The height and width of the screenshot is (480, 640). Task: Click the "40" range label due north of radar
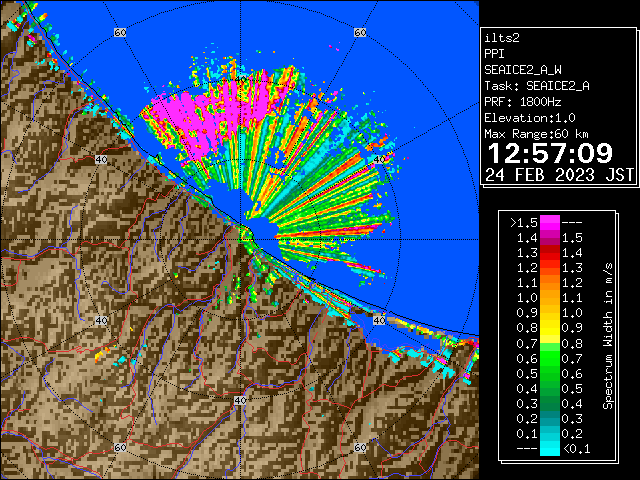pyautogui.click(x=240, y=79)
